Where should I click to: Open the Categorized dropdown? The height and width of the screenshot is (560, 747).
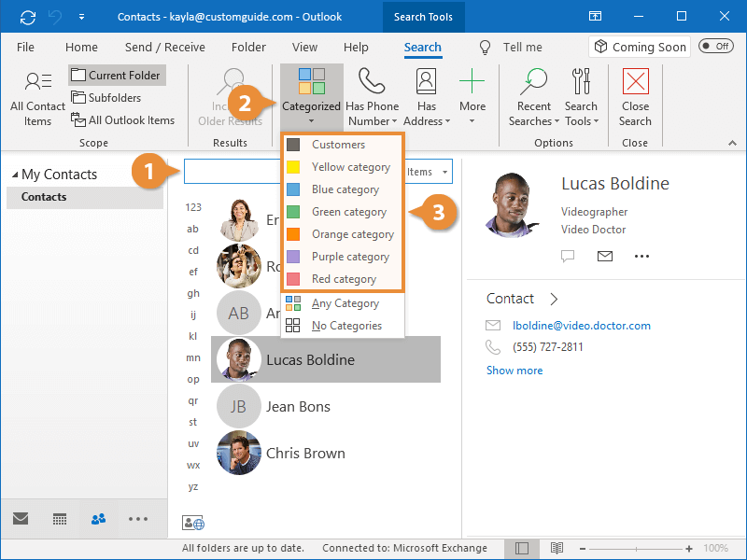click(x=311, y=97)
